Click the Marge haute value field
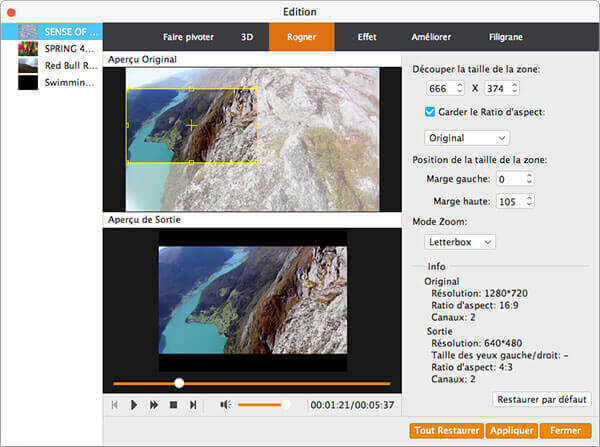This screenshot has height=447, width=600. [x=510, y=201]
